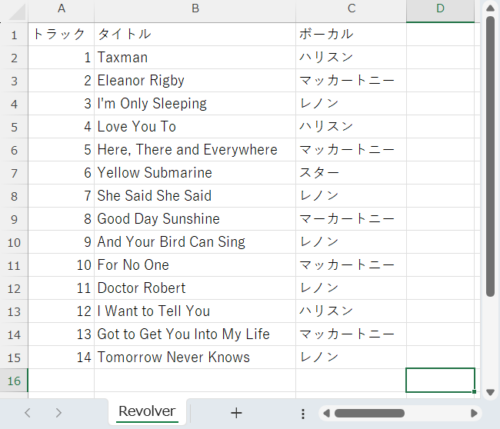Screen dimensions: 500x429
Task: Select the column C header
Action: click(351, 9)
